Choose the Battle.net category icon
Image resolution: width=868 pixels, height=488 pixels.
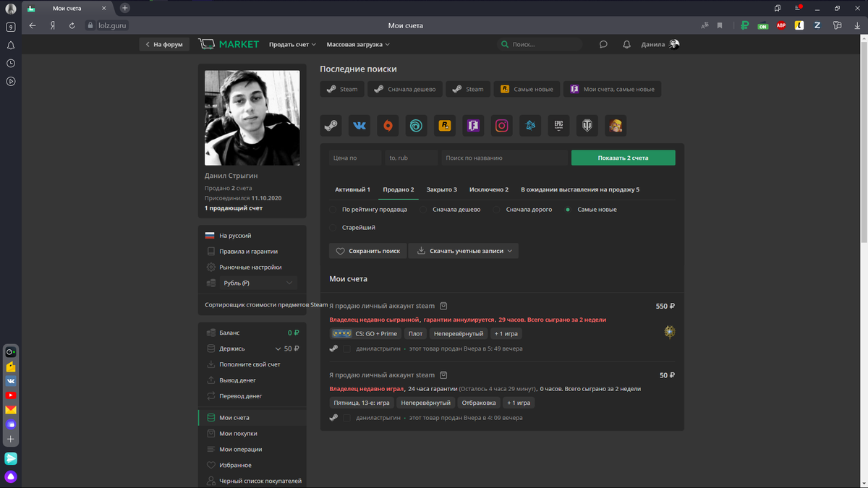pos(530,125)
